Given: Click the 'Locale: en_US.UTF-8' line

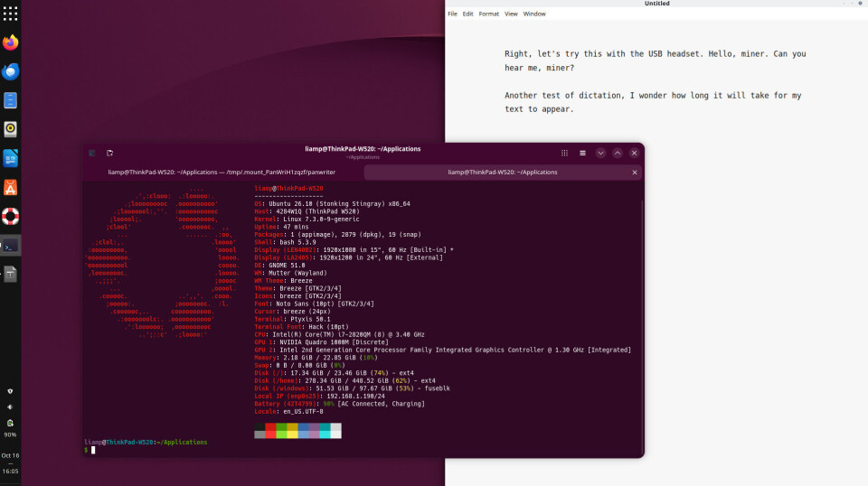Looking at the screenshot, I should (288, 411).
